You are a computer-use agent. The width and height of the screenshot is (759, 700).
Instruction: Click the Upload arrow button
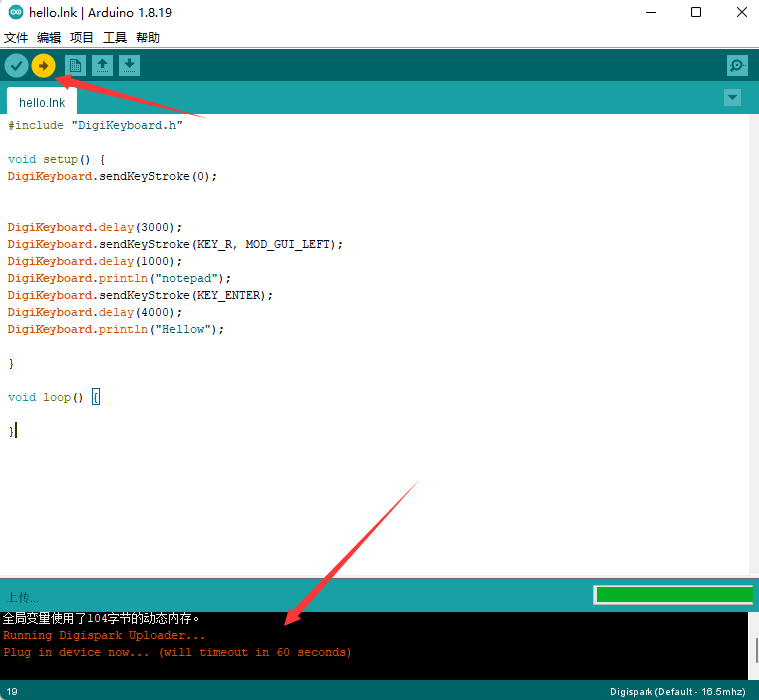[x=44, y=65]
